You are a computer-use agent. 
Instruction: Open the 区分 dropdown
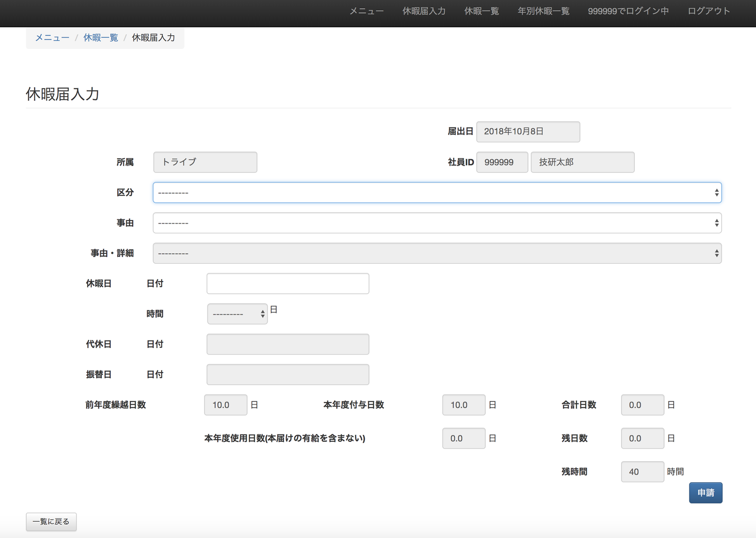pos(437,193)
